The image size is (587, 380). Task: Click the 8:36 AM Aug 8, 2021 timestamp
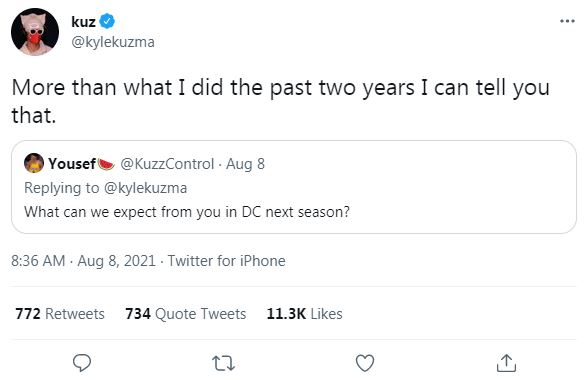tap(83, 261)
